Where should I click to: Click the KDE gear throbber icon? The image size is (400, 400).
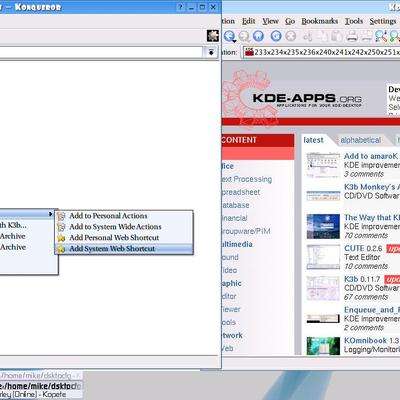click(x=212, y=35)
